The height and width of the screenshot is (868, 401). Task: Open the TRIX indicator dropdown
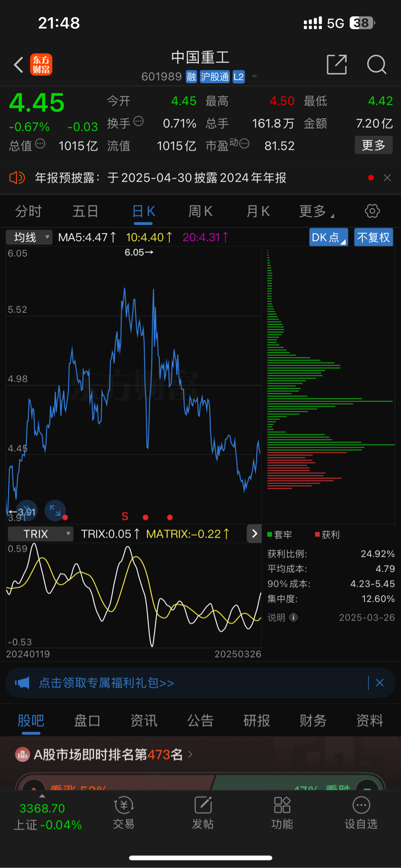tap(40, 534)
